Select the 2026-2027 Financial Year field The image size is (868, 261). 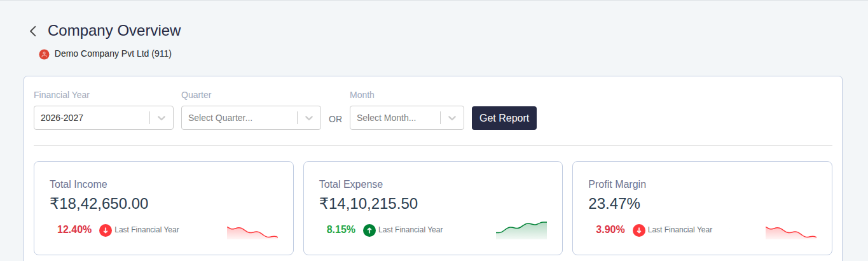pyautogui.click(x=104, y=118)
